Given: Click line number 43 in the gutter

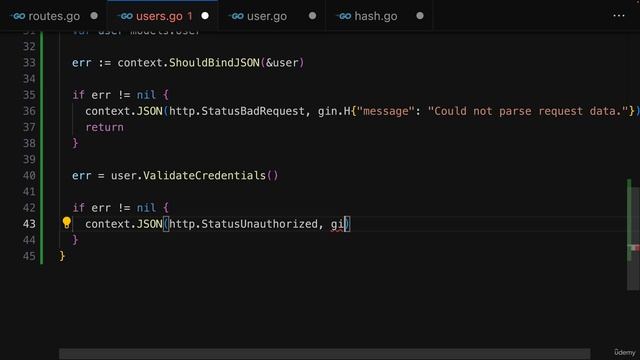Looking at the screenshot, I should point(29,224).
